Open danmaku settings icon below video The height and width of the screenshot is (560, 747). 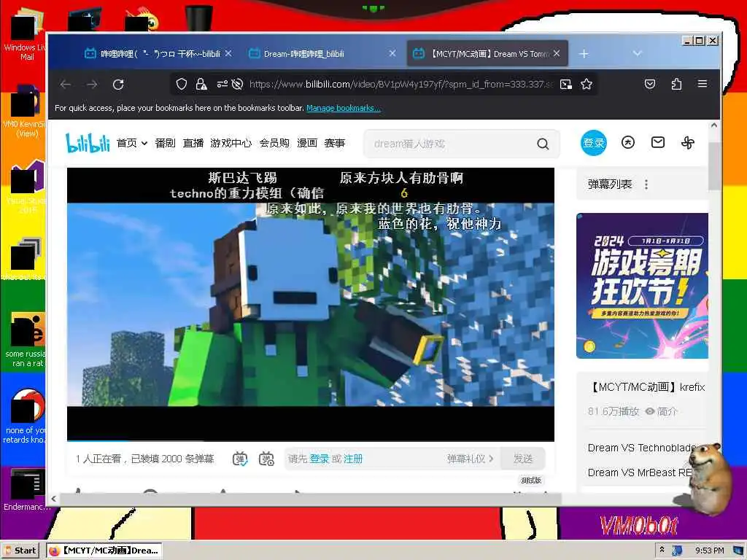[266, 459]
